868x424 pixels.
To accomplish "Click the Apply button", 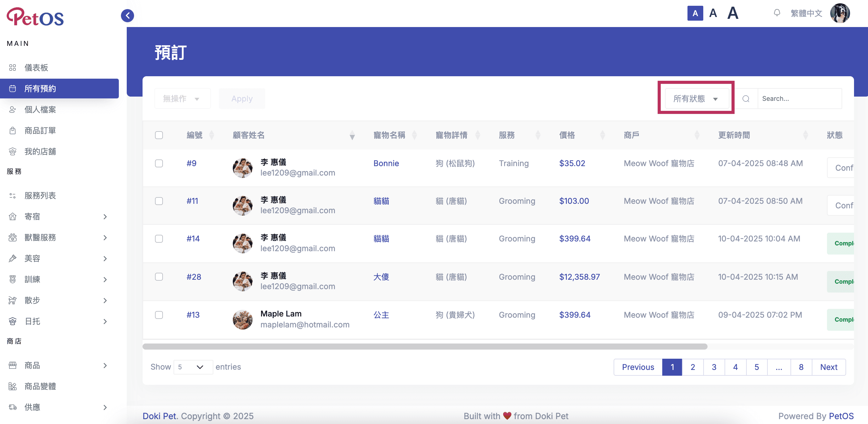I will [242, 99].
